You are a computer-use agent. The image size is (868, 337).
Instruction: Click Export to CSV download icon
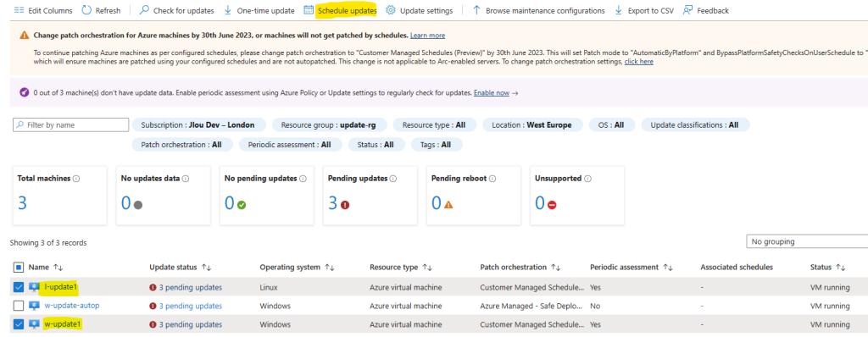619,10
